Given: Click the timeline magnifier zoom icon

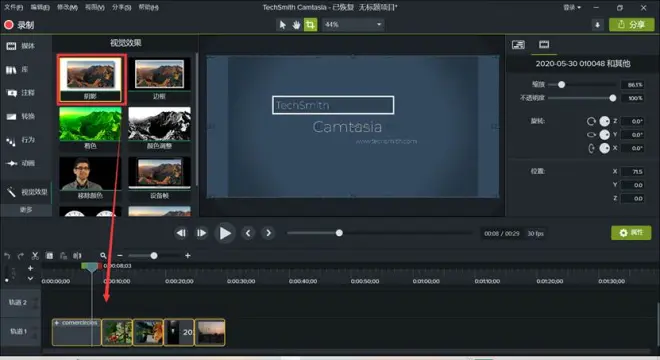Looking at the screenshot, I should pyautogui.click(x=103, y=256).
